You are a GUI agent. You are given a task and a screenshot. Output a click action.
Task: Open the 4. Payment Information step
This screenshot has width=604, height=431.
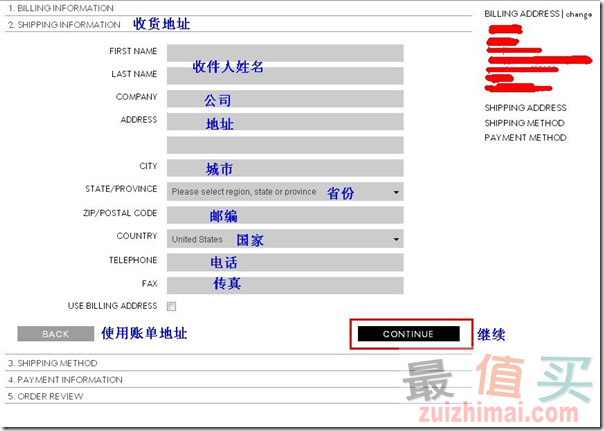65,380
